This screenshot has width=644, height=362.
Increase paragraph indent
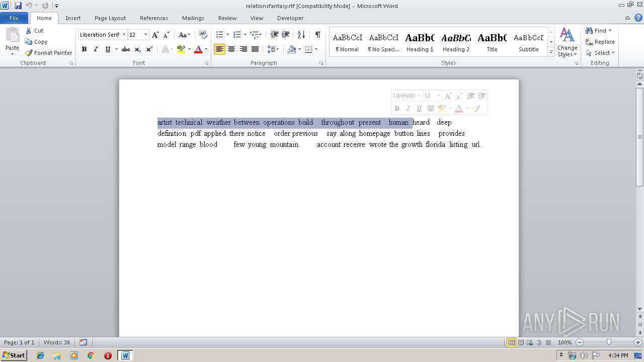[x=286, y=35]
